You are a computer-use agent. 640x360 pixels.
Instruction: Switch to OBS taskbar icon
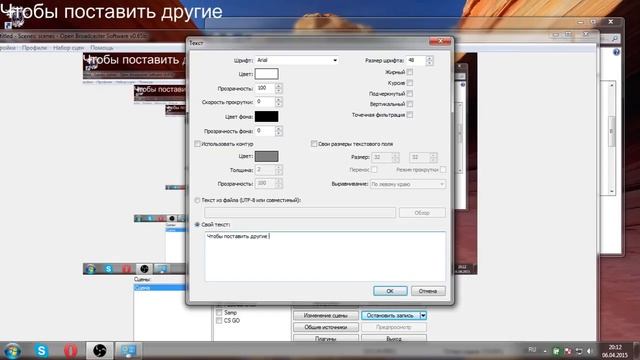[99, 351]
